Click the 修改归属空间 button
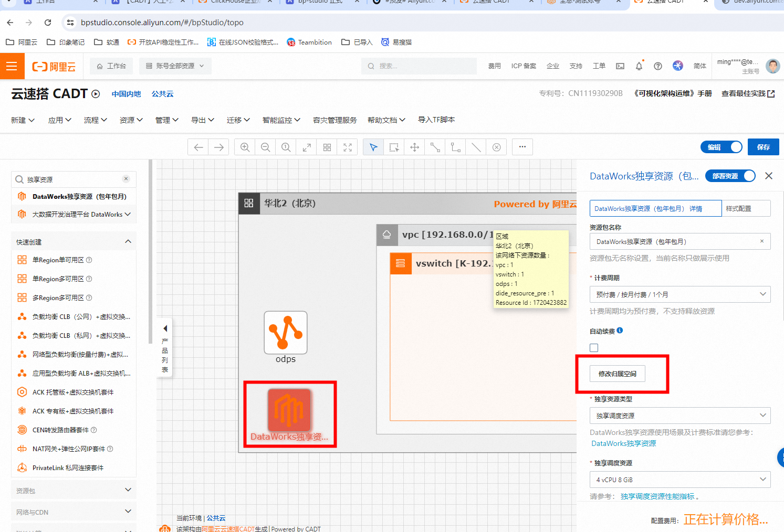 click(618, 374)
